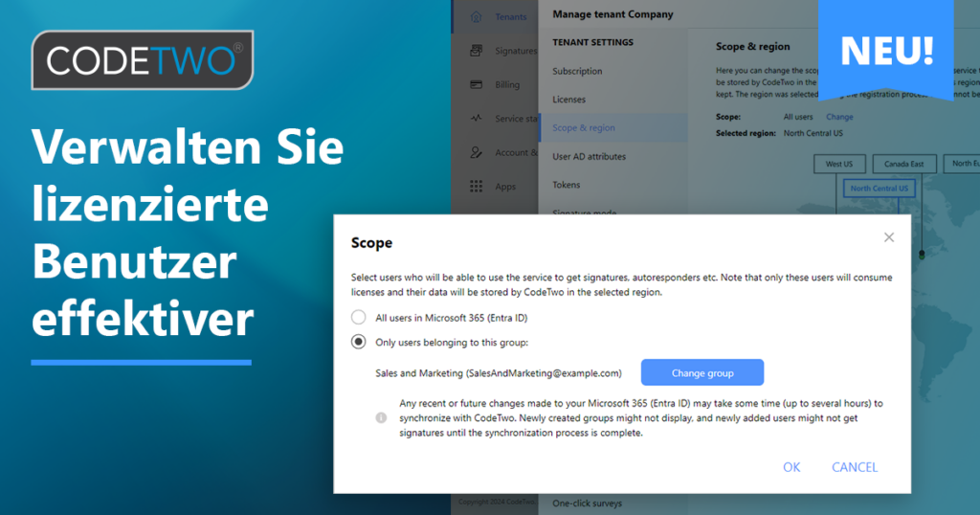
Task: Open User AD attributes settings
Action: tap(589, 157)
